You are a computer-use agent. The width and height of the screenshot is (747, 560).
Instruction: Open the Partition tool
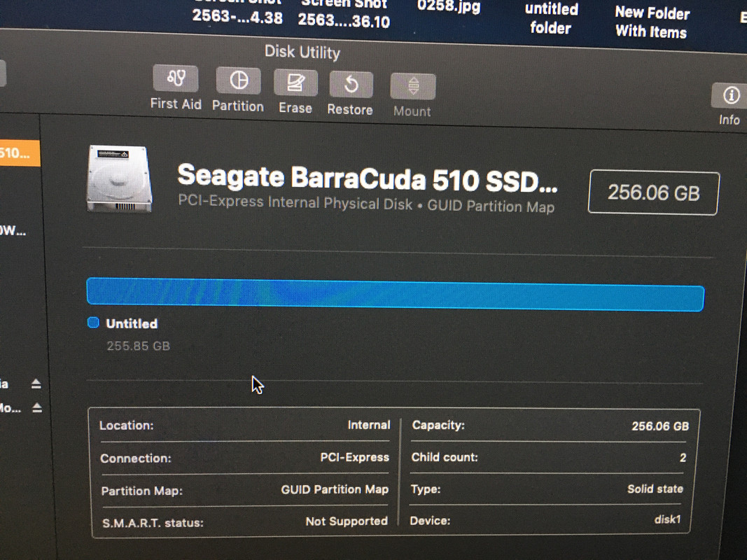click(238, 80)
